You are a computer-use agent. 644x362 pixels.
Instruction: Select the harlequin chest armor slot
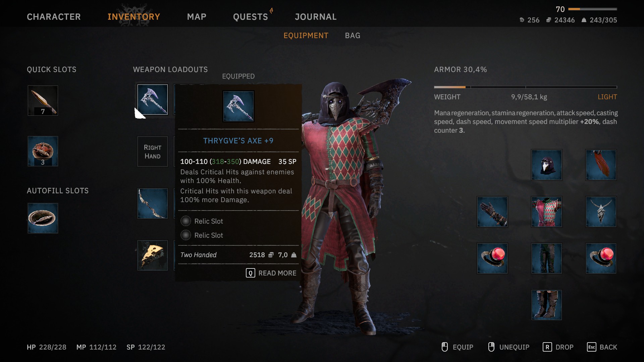(x=546, y=212)
